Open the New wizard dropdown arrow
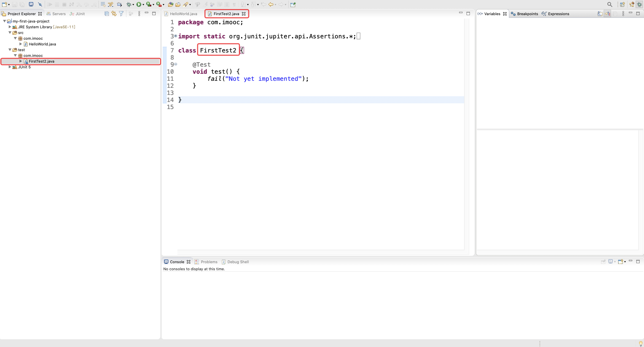 click(9, 5)
